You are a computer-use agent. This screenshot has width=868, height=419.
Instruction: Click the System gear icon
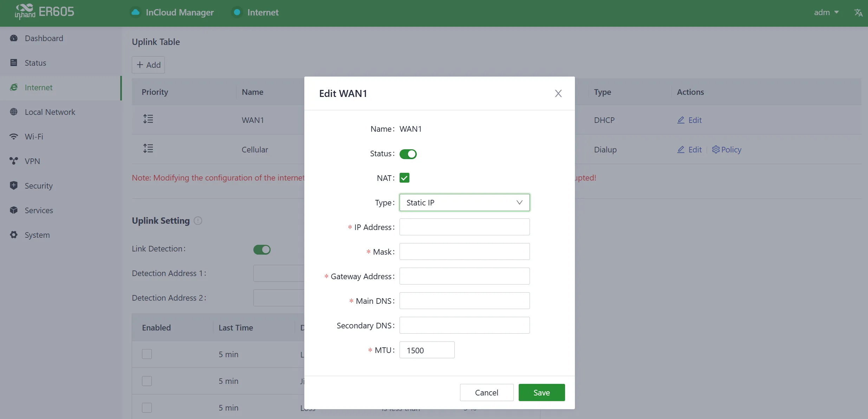tap(14, 235)
